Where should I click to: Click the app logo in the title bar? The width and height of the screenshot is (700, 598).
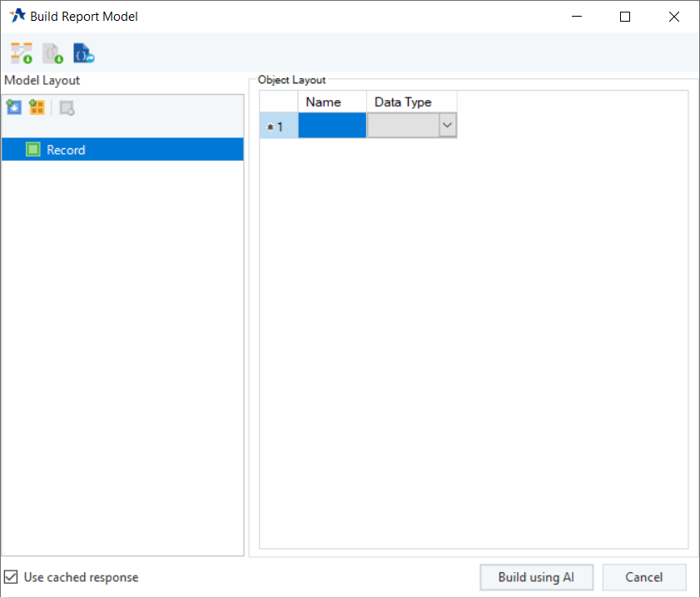pos(17,16)
